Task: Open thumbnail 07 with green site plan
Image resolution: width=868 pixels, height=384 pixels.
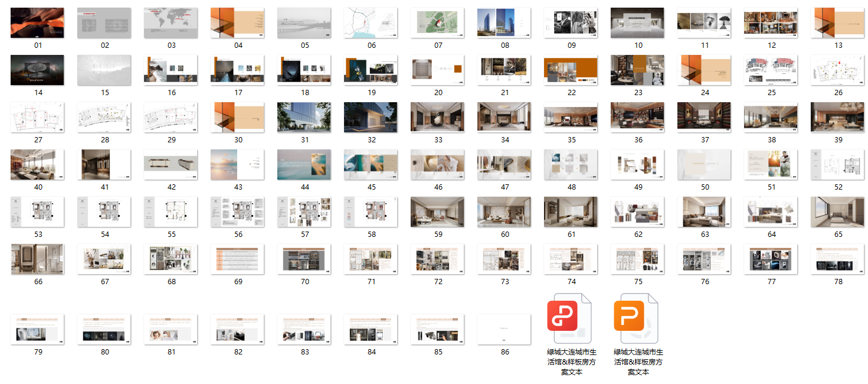Action: [438, 23]
